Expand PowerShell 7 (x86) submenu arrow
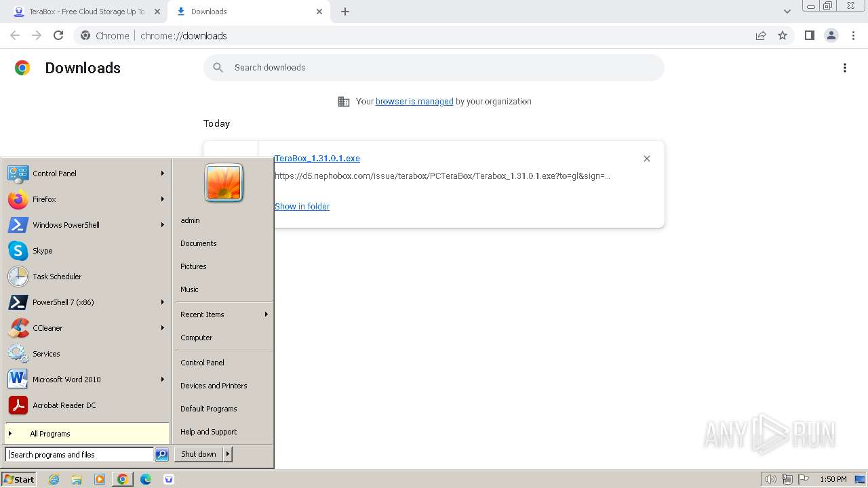 click(163, 302)
